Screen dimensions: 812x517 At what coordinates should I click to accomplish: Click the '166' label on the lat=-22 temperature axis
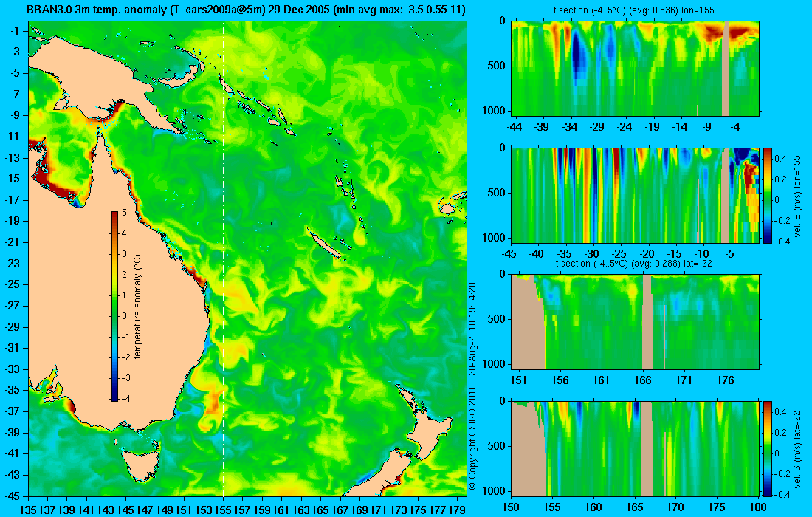pyautogui.click(x=643, y=380)
